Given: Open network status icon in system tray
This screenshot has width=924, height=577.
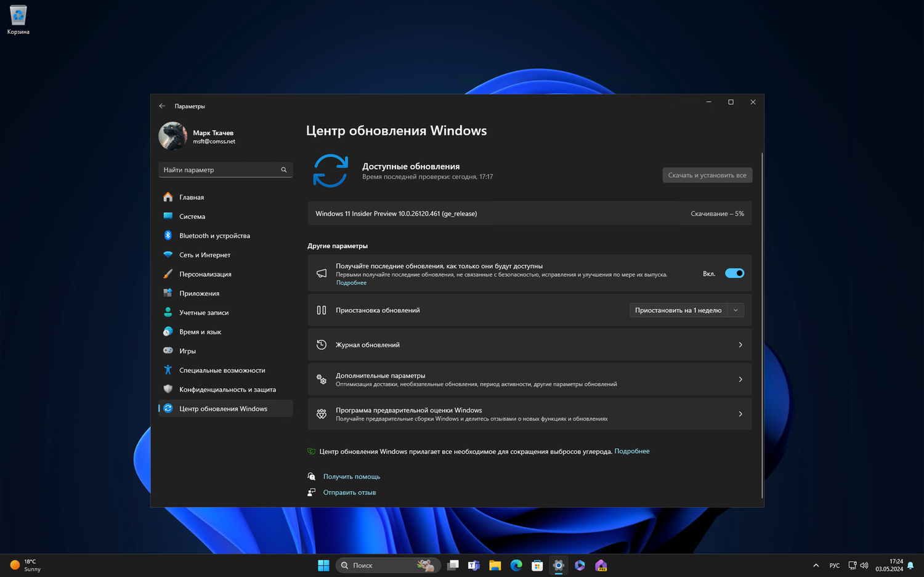Looking at the screenshot, I should pos(853,565).
